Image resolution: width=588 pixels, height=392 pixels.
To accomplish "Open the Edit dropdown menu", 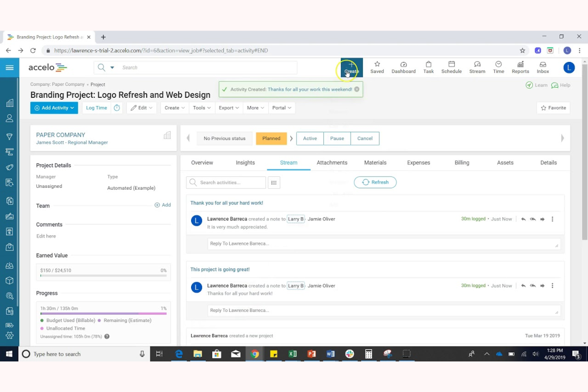I will pos(142,108).
